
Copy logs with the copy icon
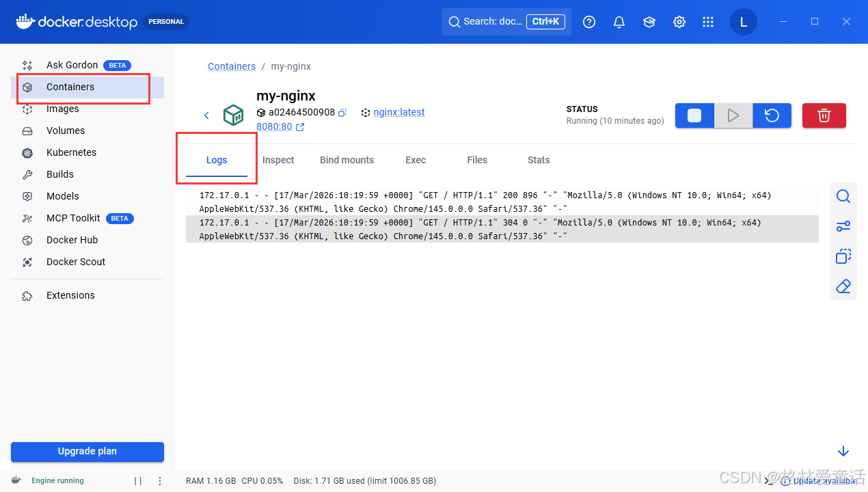pos(843,256)
